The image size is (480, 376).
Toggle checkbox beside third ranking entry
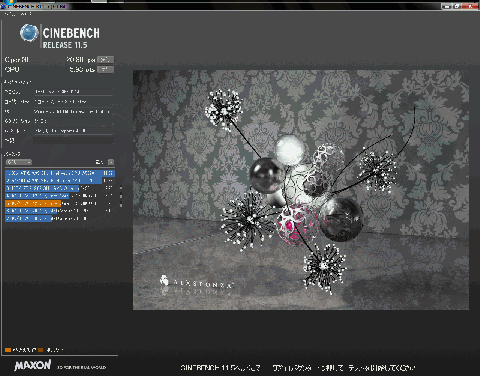[x=120, y=188]
